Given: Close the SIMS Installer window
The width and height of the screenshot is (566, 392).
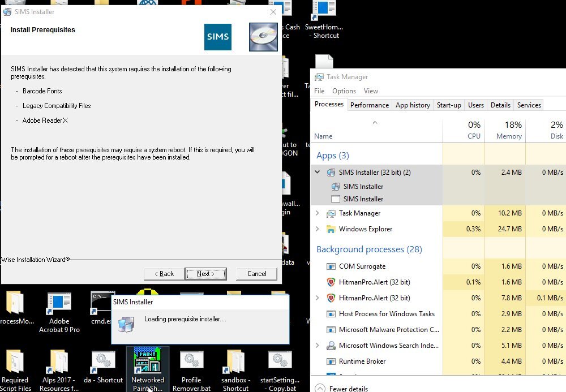Looking at the screenshot, I should point(273,12).
